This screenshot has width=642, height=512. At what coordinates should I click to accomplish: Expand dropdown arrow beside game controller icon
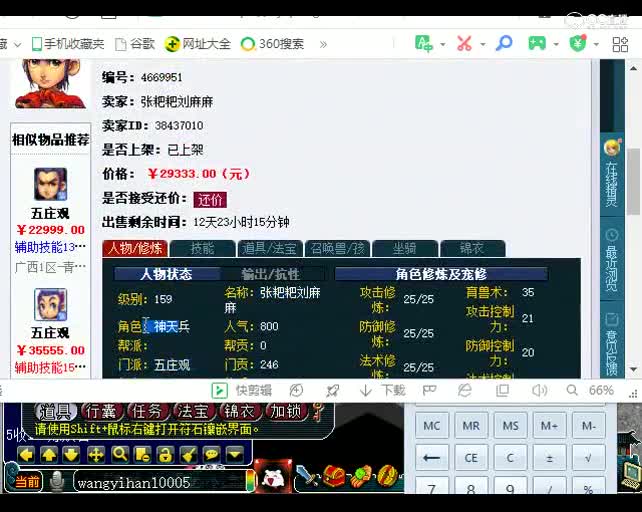(556, 44)
